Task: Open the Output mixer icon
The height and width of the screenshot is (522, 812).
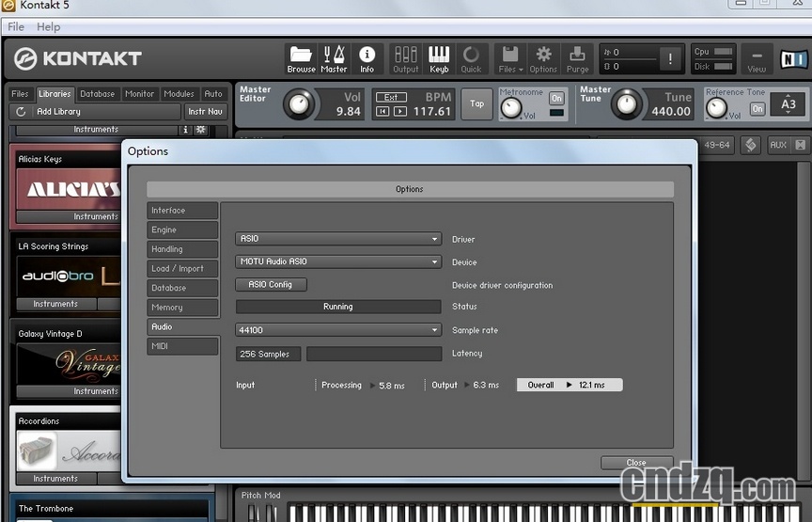Action: click(x=405, y=59)
